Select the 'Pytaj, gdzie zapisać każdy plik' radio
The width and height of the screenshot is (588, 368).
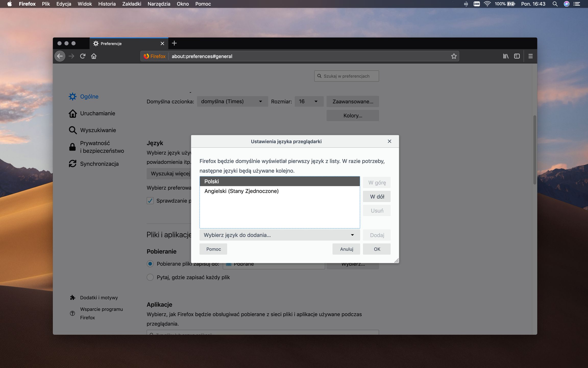coord(150,277)
